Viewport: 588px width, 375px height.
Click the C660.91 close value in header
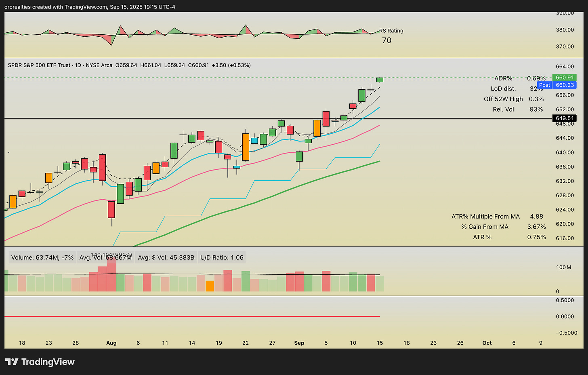(199, 65)
